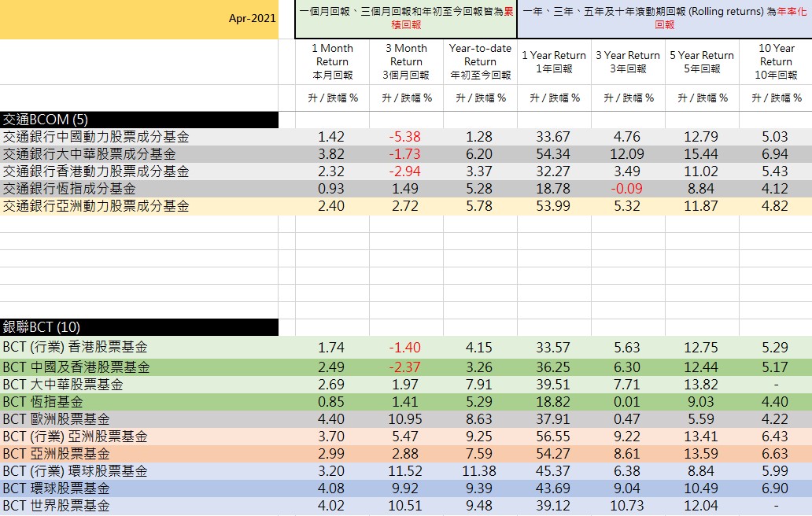The image size is (812, 516).
Task: Select fund name BCT 大中華股票基金
Action: point(63,385)
